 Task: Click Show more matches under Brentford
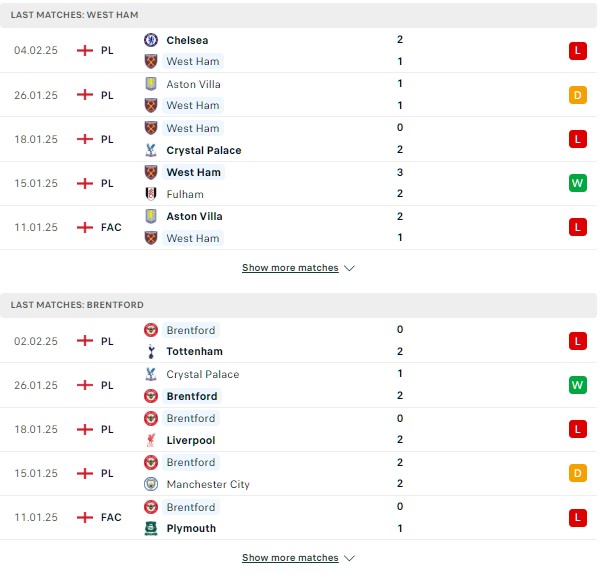(290, 557)
